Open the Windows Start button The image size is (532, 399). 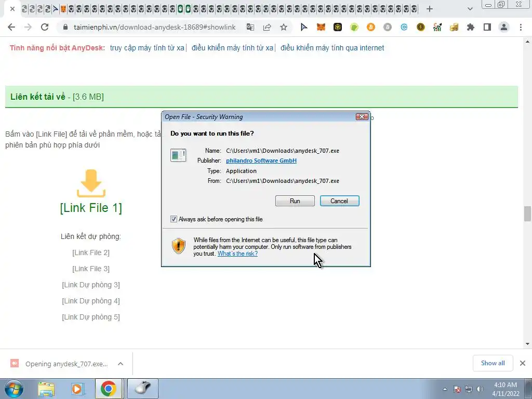[x=14, y=389]
